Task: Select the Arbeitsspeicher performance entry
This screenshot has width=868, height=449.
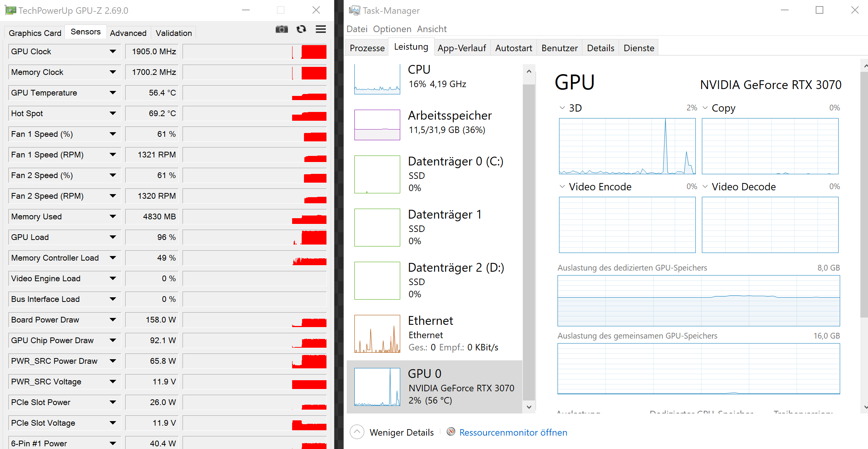Action: point(434,125)
